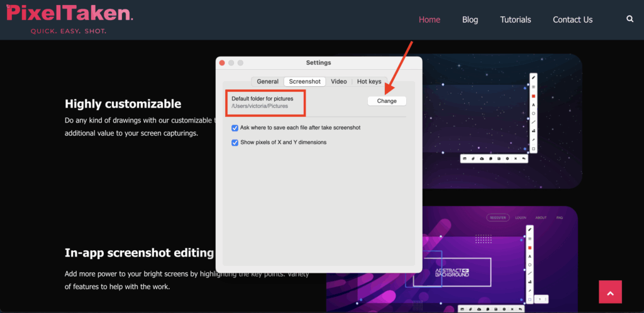The image size is (644, 313).
Task: Click LOGIN in the purple preview
Action: coord(521,218)
